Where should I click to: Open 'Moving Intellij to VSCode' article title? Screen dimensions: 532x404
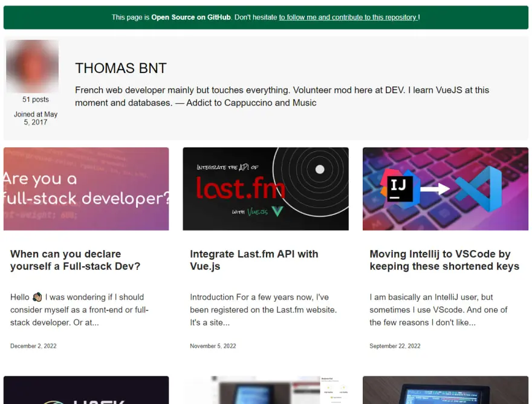[x=444, y=260]
